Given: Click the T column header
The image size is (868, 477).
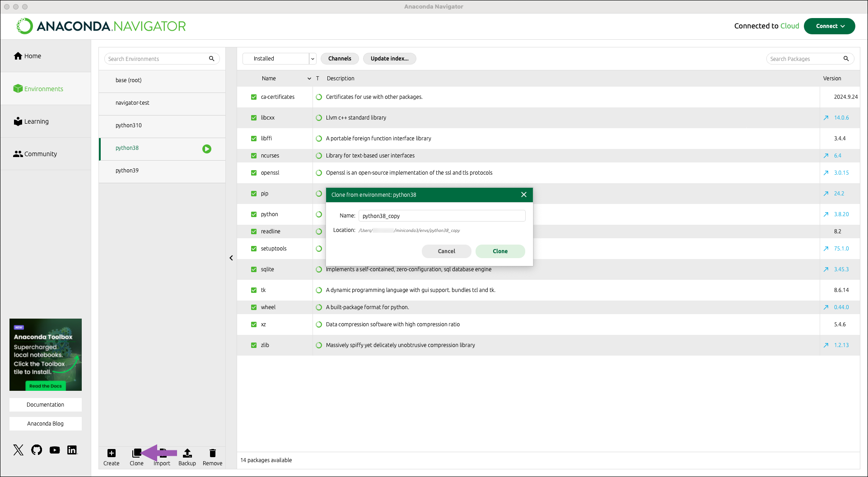Looking at the screenshot, I should coord(317,79).
